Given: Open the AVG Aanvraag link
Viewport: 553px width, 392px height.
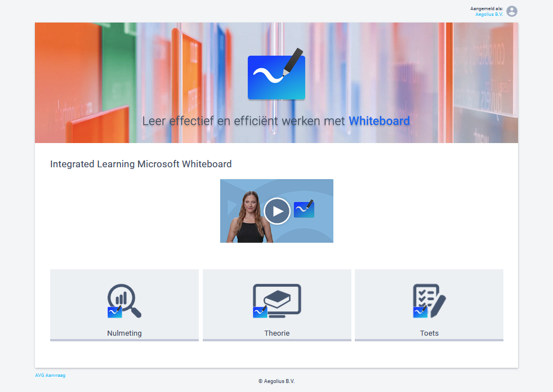Looking at the screenshot, I should tap(50, 375).
